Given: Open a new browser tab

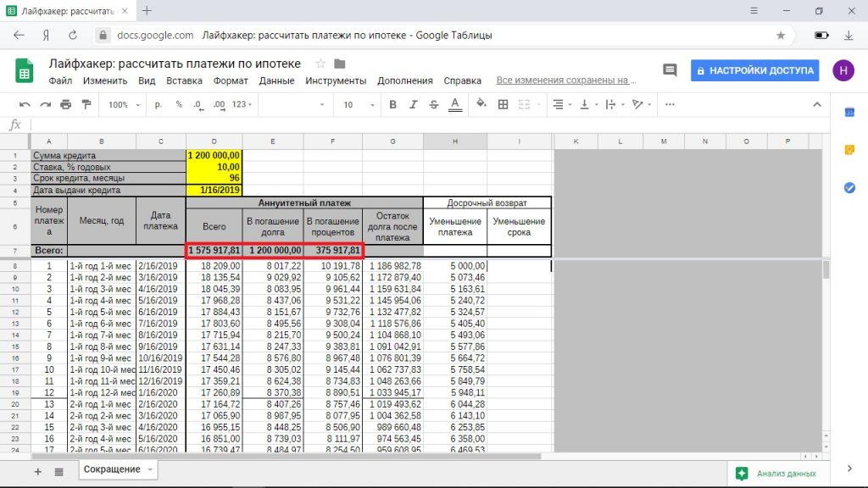Looking at the screenshot, I should coord(147,10).
